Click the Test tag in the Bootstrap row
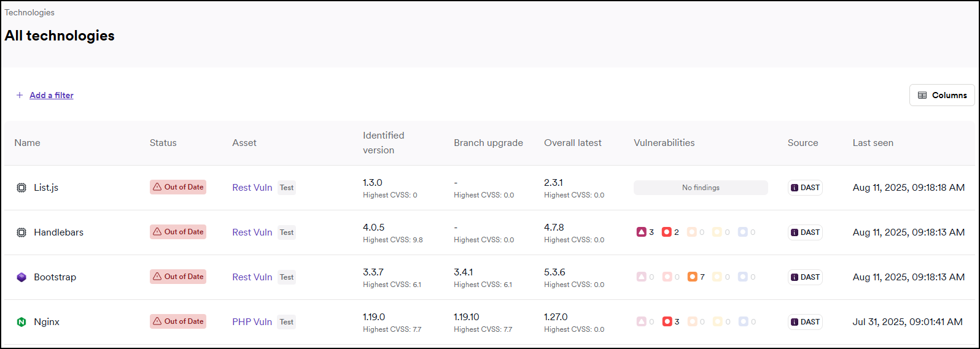980x349 pixels. pyautogui.click(x=287, y=277)
